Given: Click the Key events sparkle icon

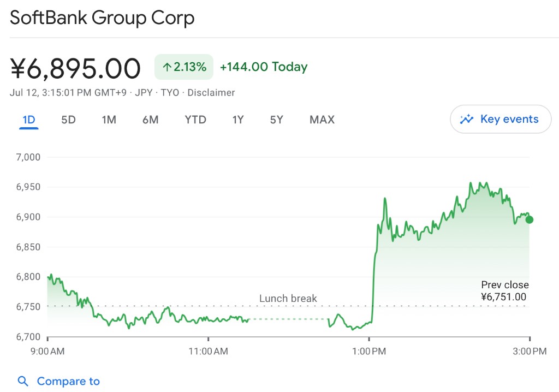Looking at the screenshot, I should [x=466, y=119].
